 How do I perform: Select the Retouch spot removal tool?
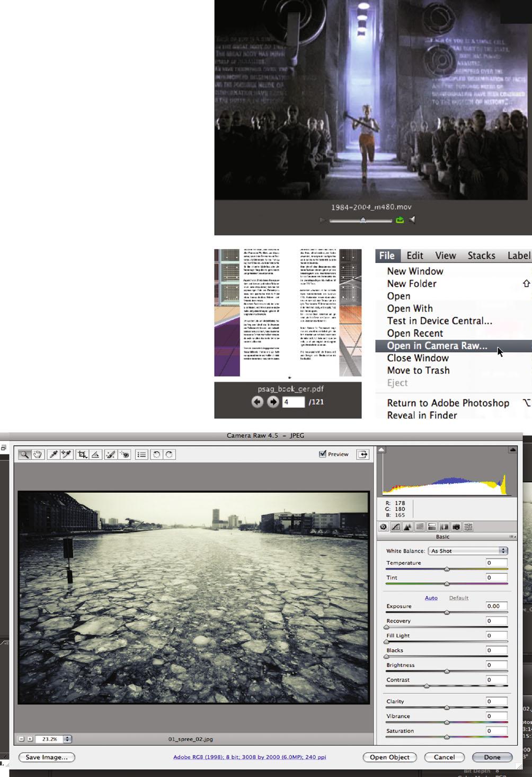[x=111, y=455]
